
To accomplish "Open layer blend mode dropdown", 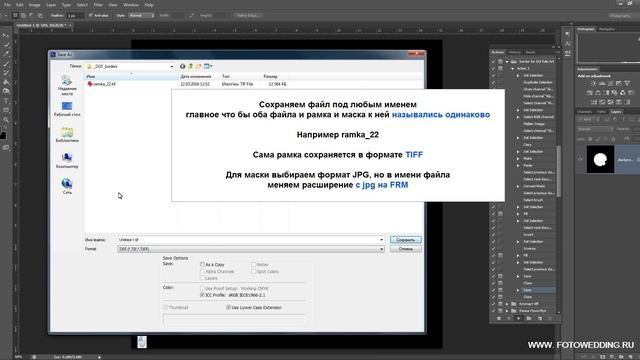I will point(595,129).
